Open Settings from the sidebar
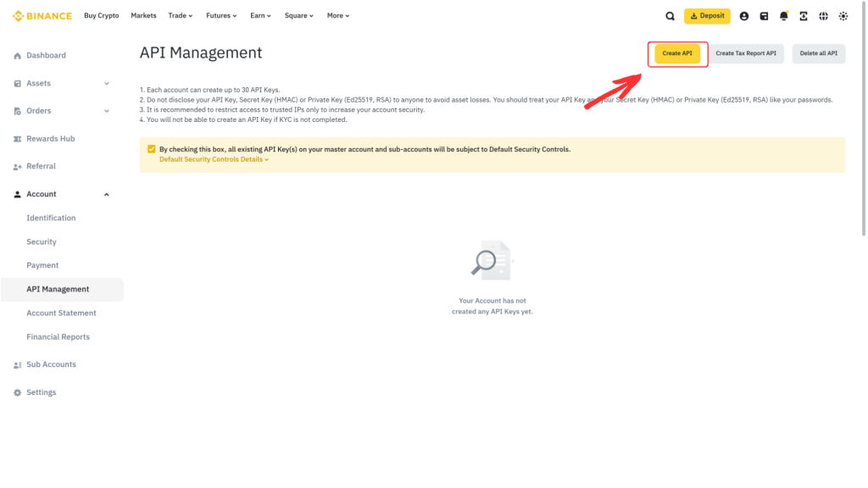The height and width of the screenshot is (488, 868). 42,392
